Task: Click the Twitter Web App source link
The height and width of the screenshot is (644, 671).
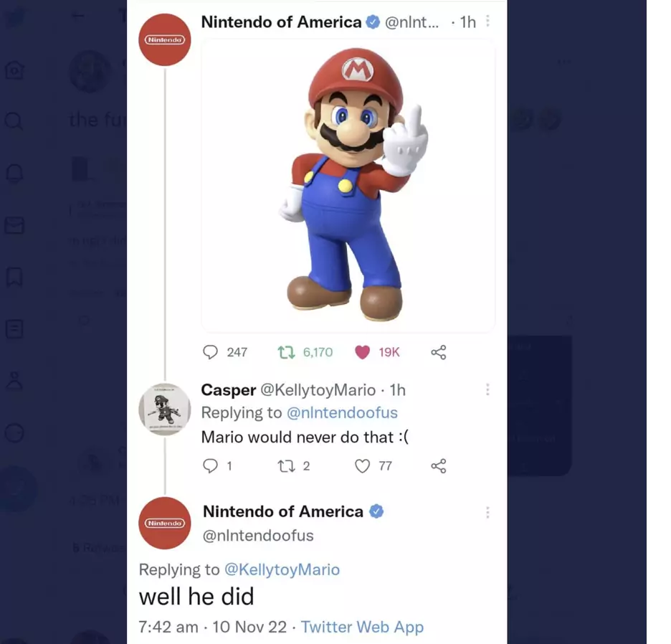Action: tap(362, 627)
